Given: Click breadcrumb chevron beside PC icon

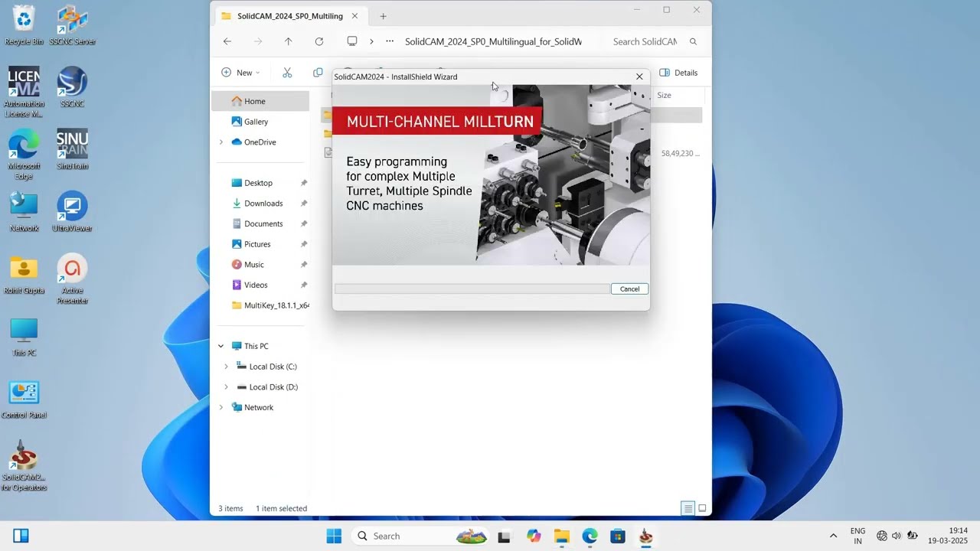Looking at the screenshot, I should [x=371, y=41].
